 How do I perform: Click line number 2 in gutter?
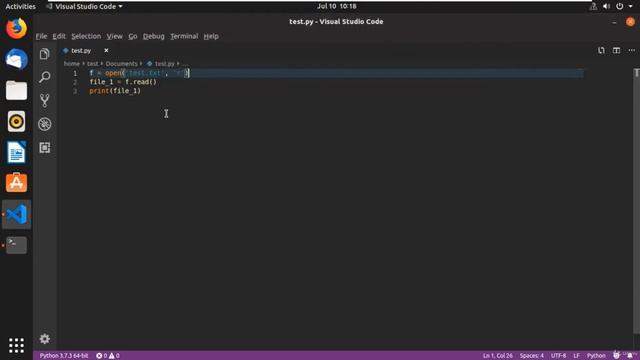(75, 82)
